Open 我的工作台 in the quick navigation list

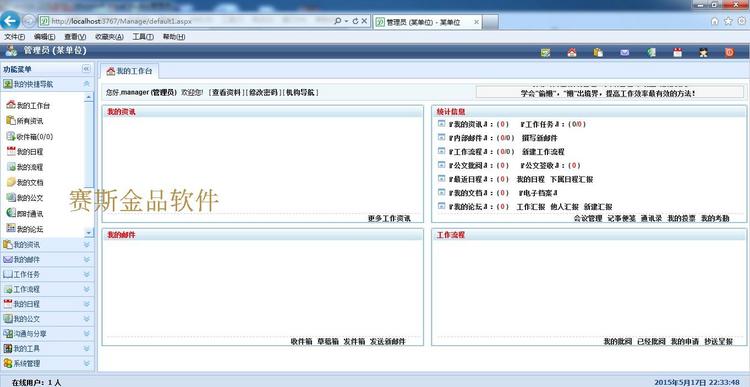(28, 105)
